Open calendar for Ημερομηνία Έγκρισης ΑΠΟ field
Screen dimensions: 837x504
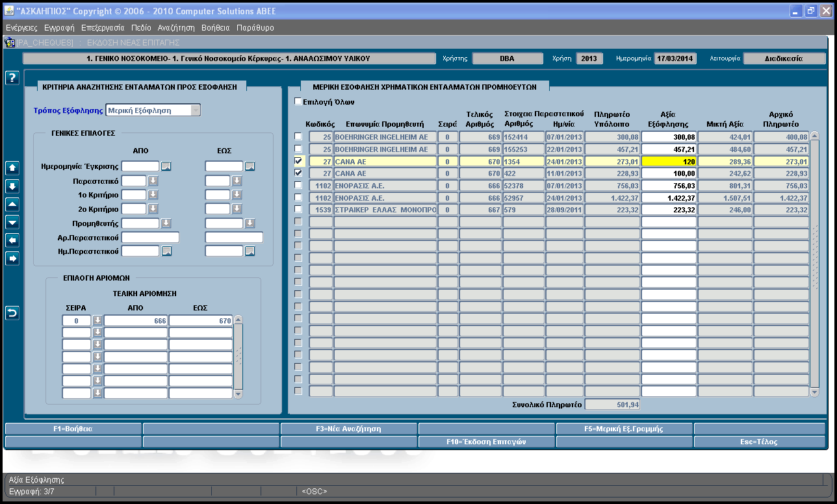point(166,166)
